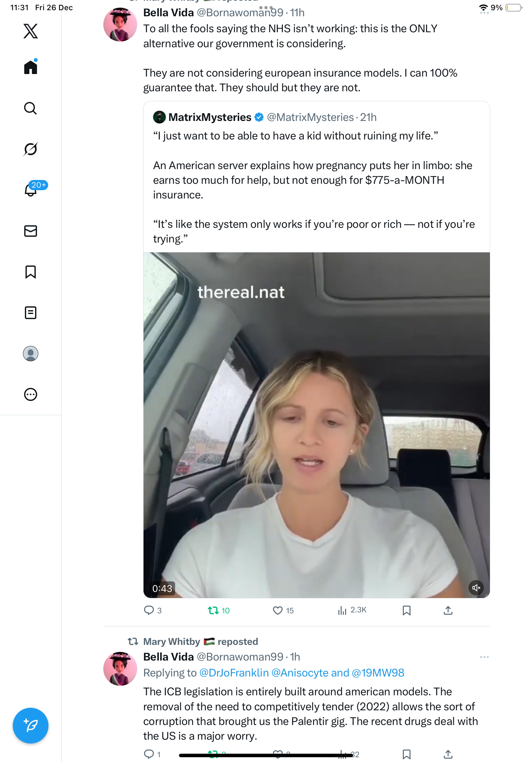Open the profile avatar in sidebar
Viewport: 532px width, 762px height.
(x=31, y=354)
